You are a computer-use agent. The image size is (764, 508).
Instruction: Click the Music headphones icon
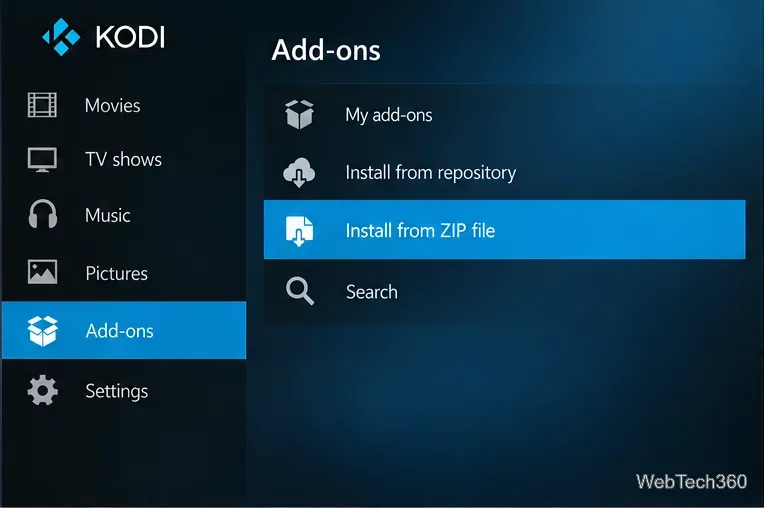click(43, 214)
